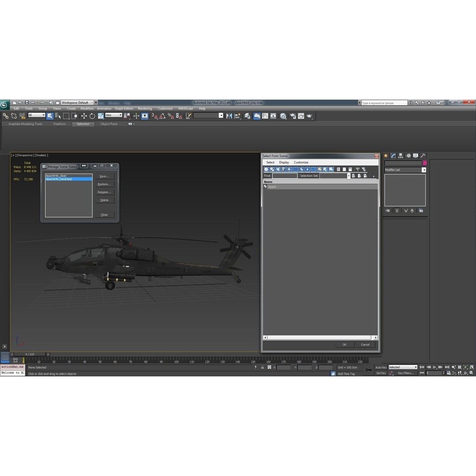
Task: Select the Link tool in main toolbar
Action: [5, 116]
